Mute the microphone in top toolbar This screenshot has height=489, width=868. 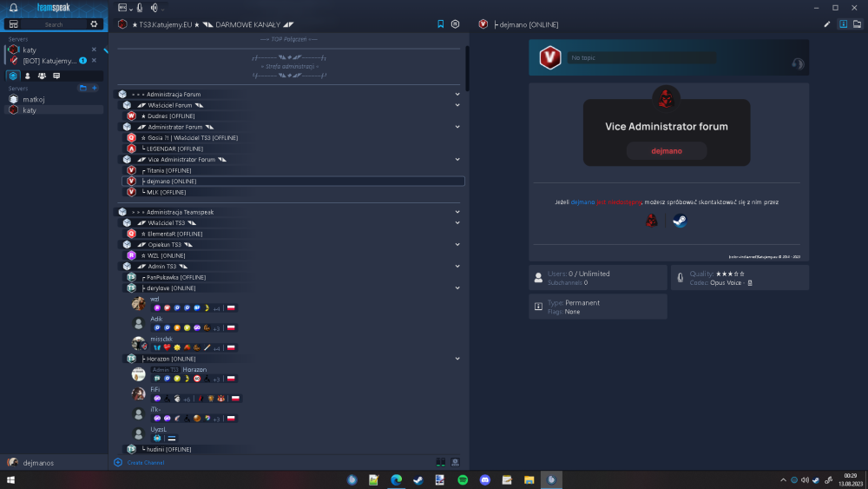pyautogui.click(x=140, y=8)
